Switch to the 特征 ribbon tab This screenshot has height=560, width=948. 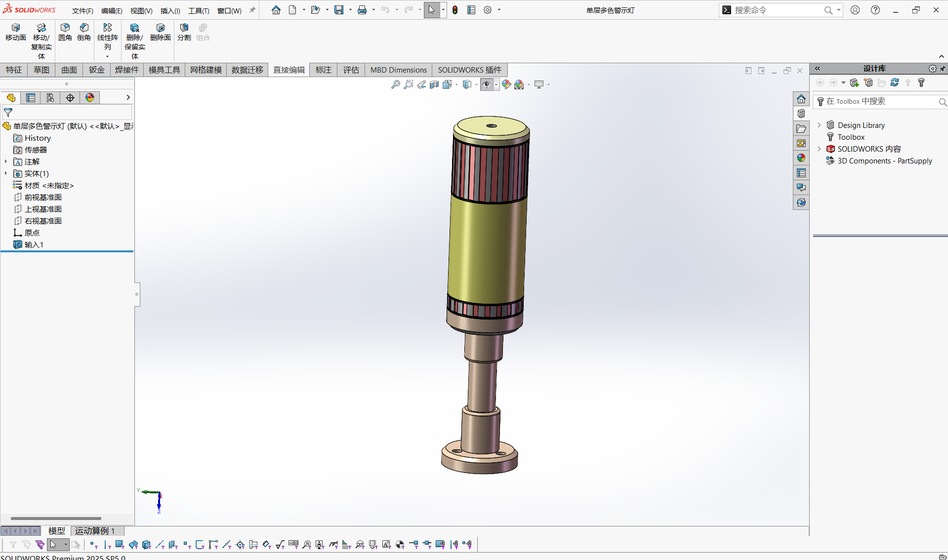pos(14,70)
